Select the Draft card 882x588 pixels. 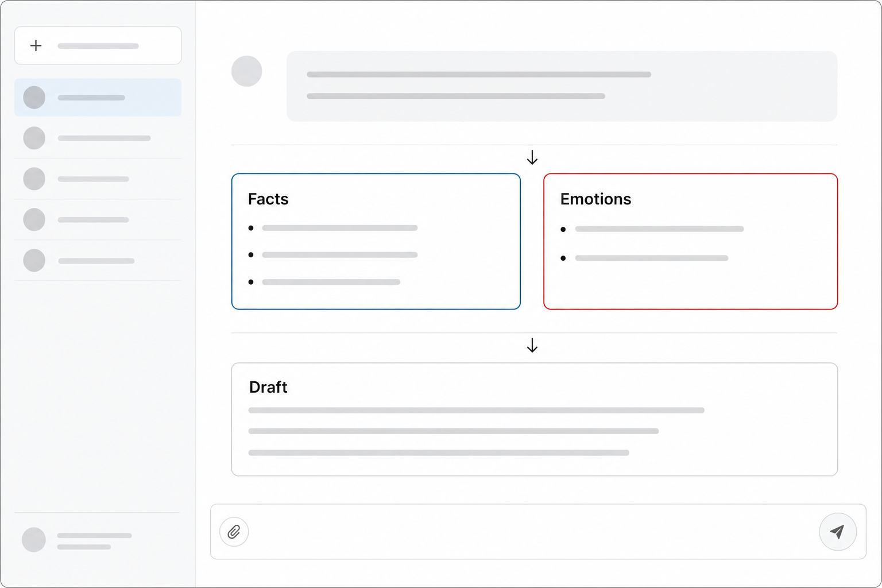pyautogui.click(x=535, y=419)
